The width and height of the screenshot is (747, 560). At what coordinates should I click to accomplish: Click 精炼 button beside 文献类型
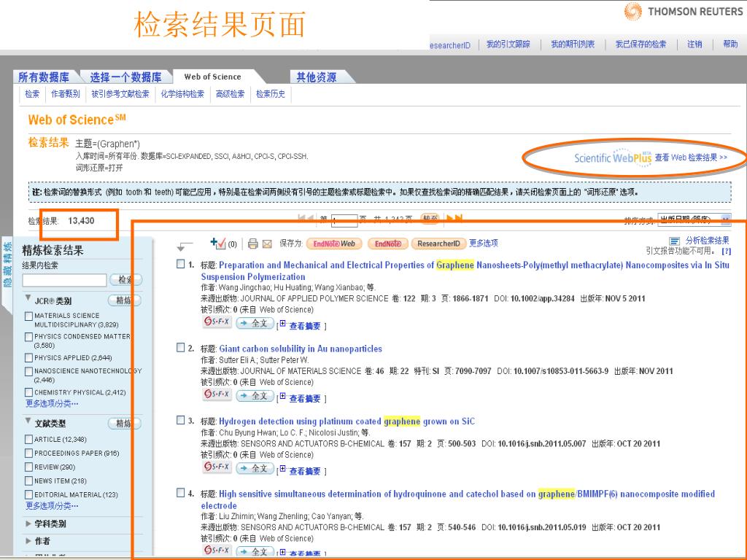coord(125,424)
